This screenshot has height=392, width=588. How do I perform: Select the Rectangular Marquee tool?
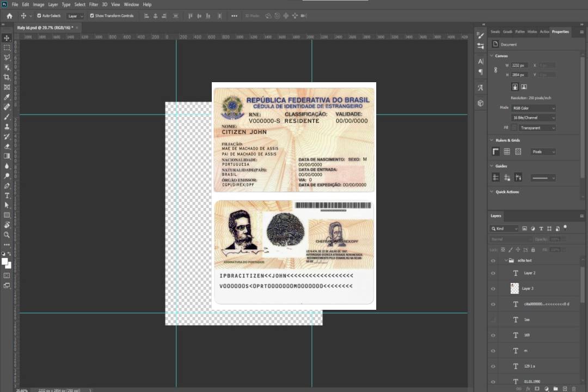[x=7, y=47]
